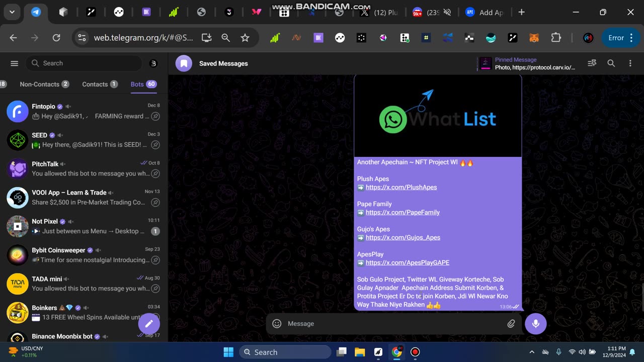Click the Saved Messages bookmark avatar
The height and width of the screenshot is (362, 644).
pyautogui.click(x=184, y=63)
